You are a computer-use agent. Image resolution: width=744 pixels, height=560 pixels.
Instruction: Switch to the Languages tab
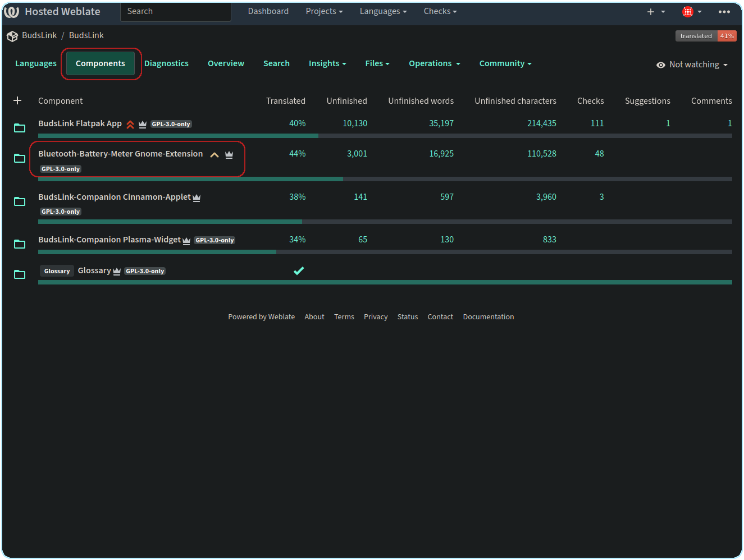point(36,63)
